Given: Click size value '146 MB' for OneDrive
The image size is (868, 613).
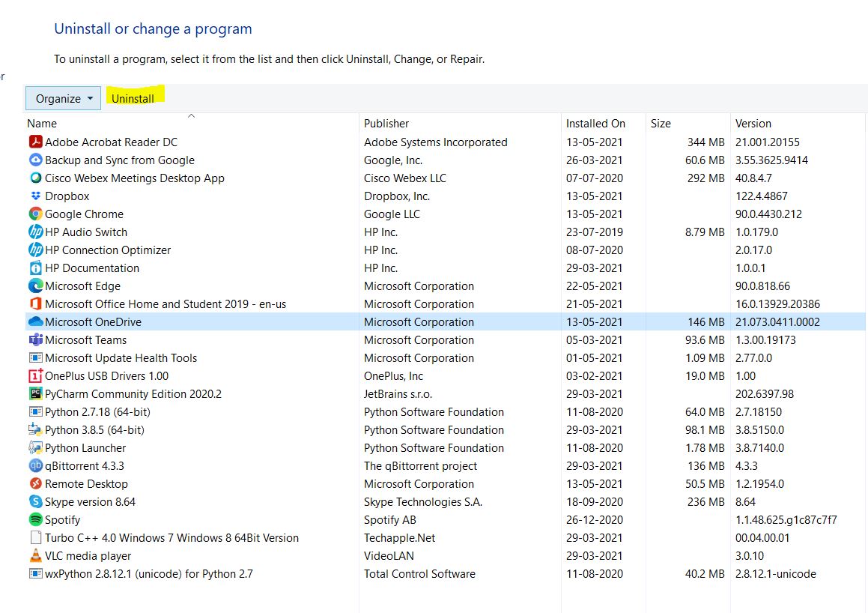Looking at the screenshot, I should 705,321.
